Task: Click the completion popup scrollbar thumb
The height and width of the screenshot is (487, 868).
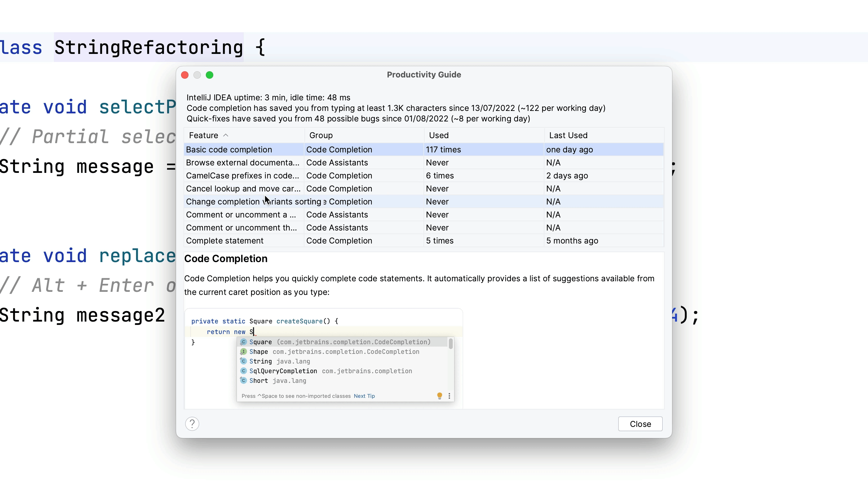Action: [450, 344]
